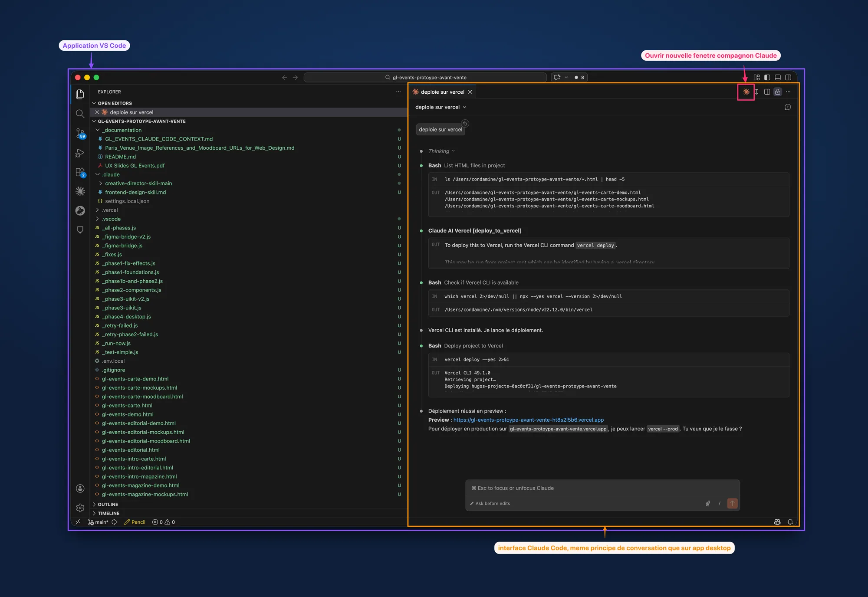Go back with the navigation arrow
Image resolution: width=868 pixels, height=597 pixels.
click(285, 78)
